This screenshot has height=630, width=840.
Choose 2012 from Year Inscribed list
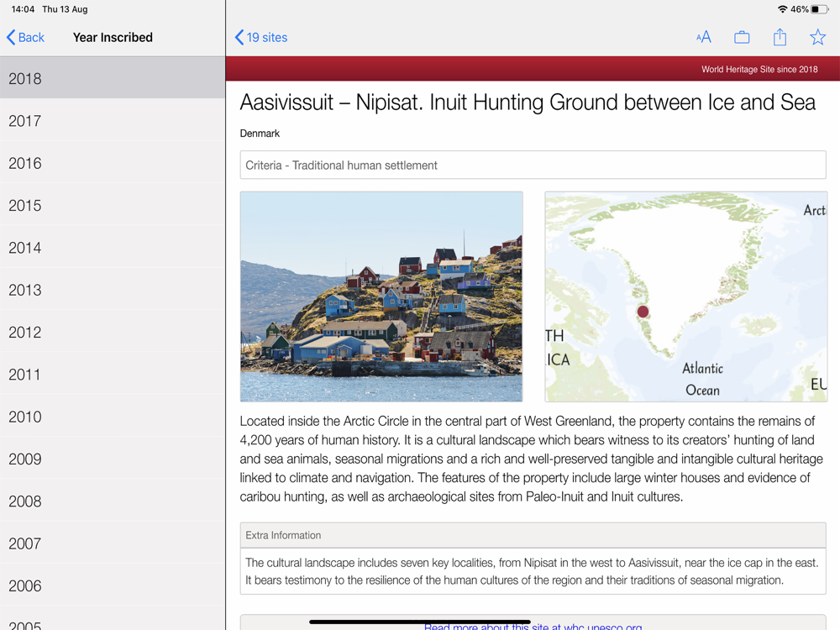[113, 332]
